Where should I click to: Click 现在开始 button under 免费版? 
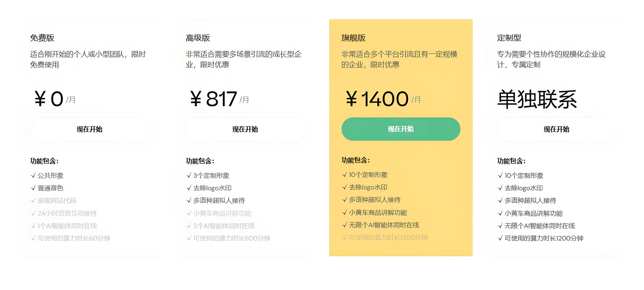click(89, 129)
